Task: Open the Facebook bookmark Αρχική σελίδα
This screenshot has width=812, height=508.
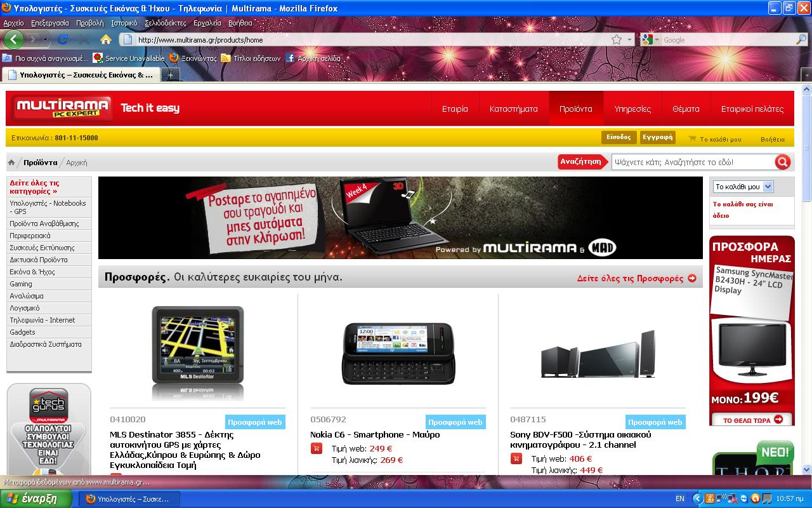Action: (x=313, y=58)
